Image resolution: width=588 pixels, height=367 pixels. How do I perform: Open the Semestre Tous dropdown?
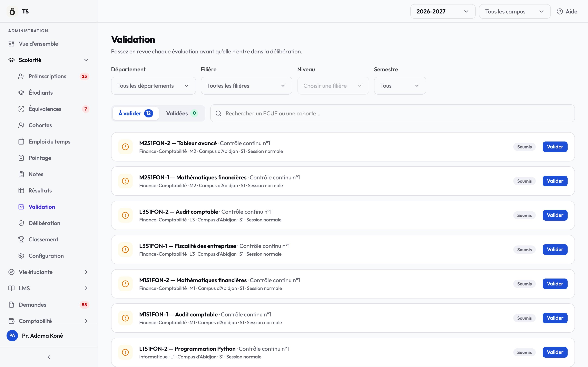(400, 86)
